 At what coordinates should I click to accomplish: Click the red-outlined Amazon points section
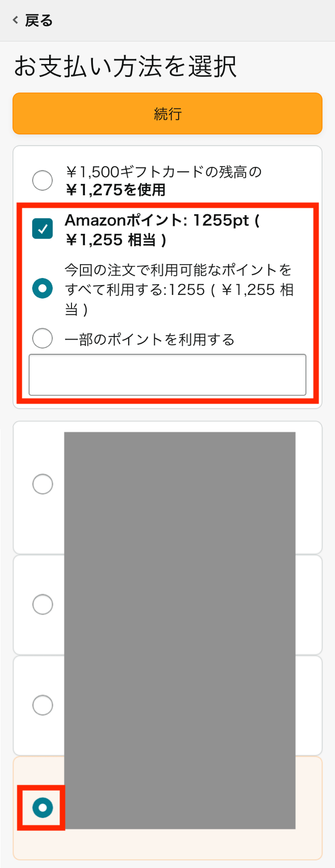167,302
